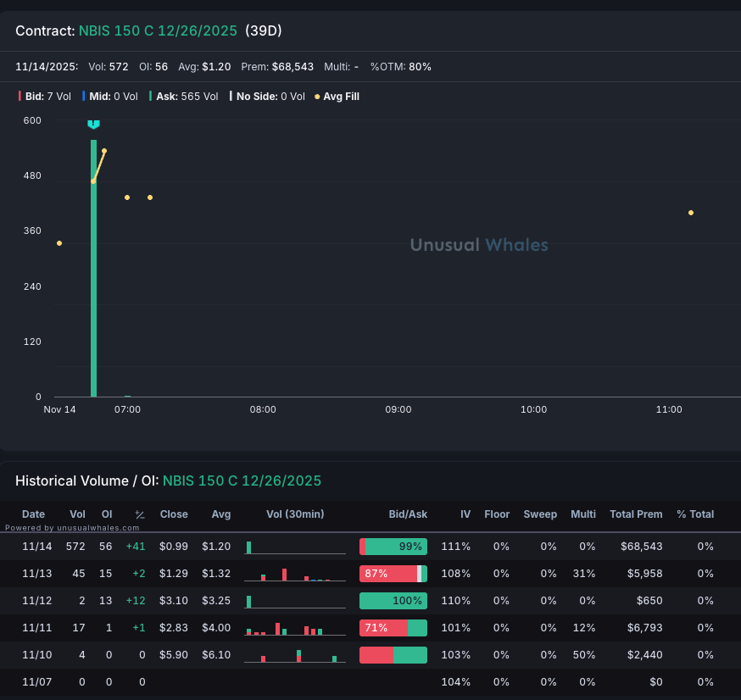Open contract link in Historical Volume heading
This screenshot has width=741, height=700.
[x=242, y=481]
